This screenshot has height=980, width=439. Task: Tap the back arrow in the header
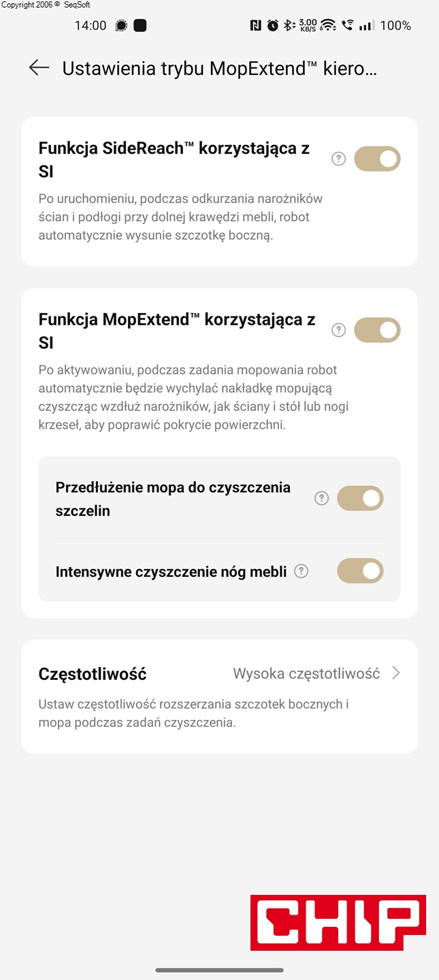(x=39, y=67)
